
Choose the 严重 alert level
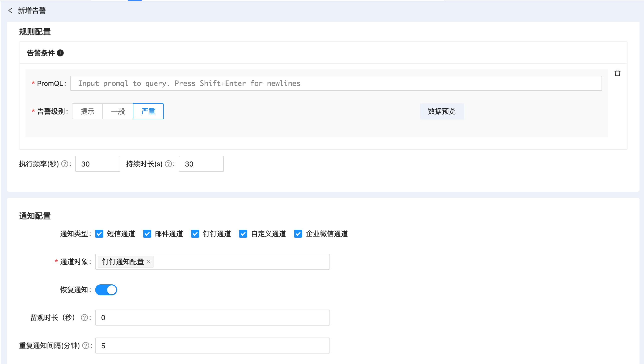tap(148, 112)
